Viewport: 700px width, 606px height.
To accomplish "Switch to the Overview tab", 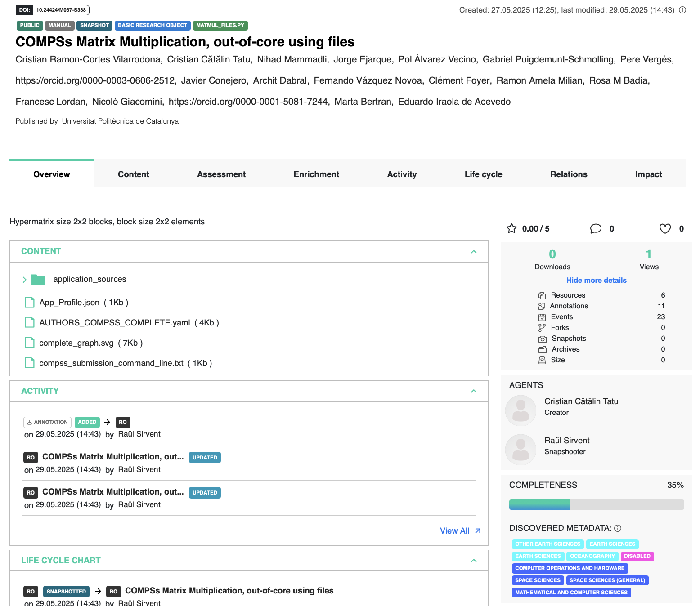I will 52,174.
